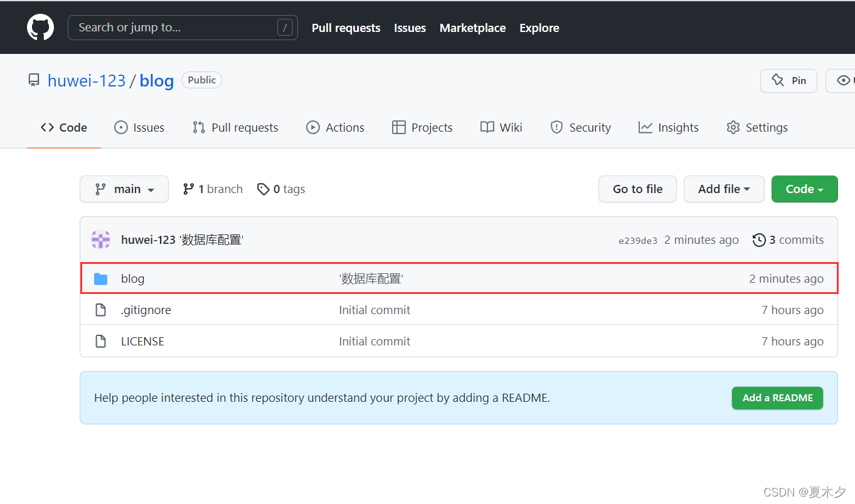
Task: Focus the Search or jump to field
Action: click(183, 28)
